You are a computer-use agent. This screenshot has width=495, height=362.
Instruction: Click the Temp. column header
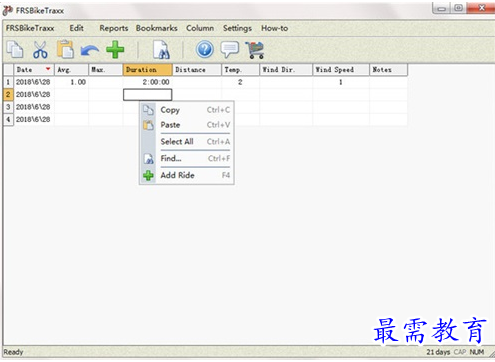pos(241,70)
